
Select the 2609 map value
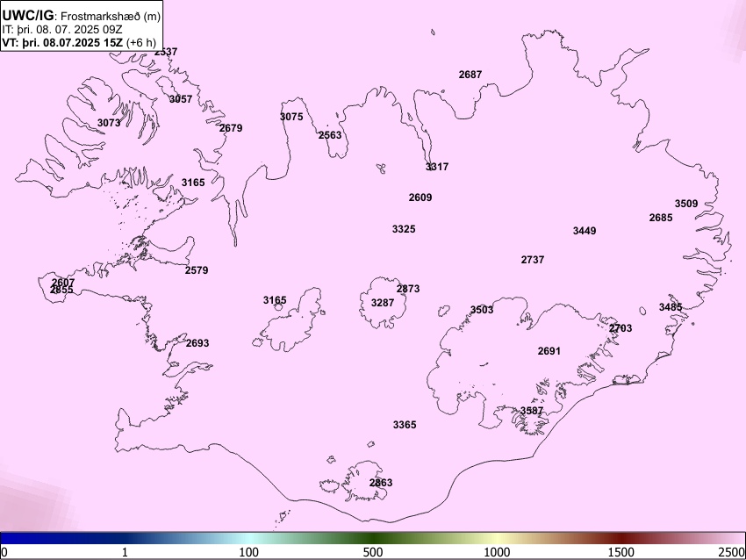coord(420,197)
